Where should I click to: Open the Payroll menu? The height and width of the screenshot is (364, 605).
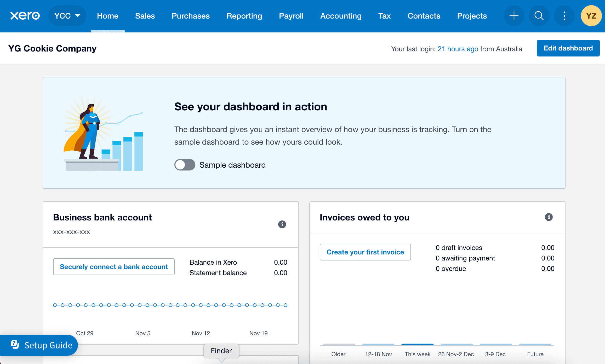click(x=291, y=16)
